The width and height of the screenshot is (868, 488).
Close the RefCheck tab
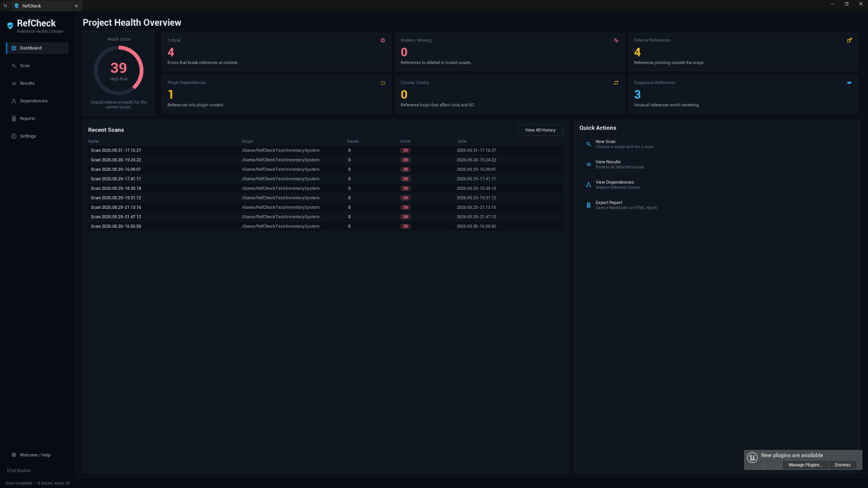pos(76,6)
